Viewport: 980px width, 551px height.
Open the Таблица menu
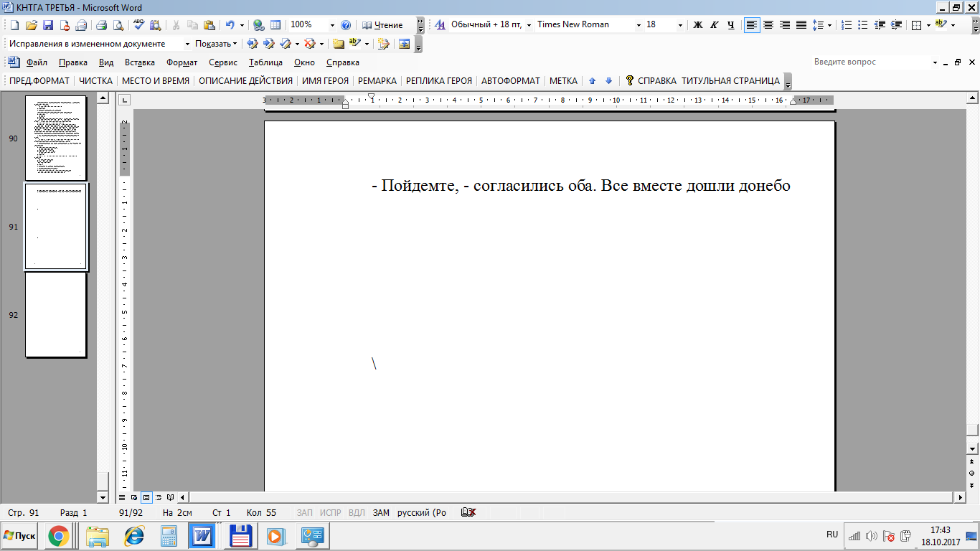(265, 62)
